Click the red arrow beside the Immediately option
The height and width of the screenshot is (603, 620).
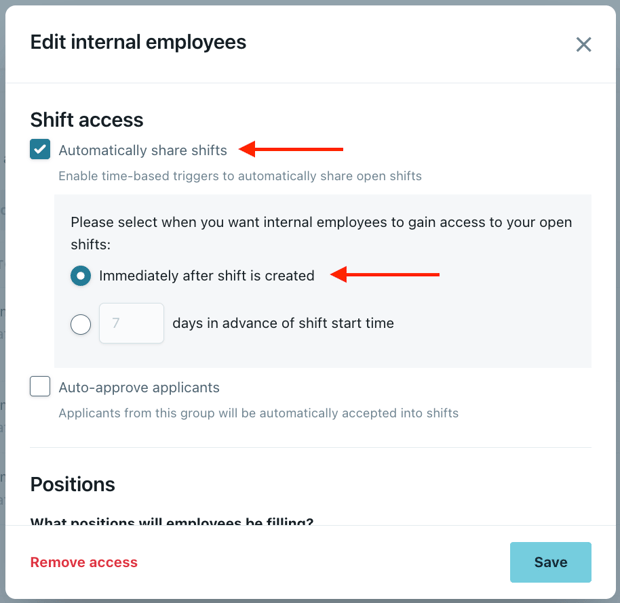pyautogui.click(x=385, y=275)
